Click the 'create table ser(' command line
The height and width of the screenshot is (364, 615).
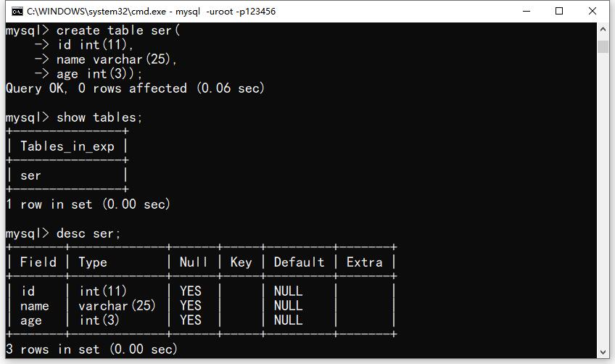93,30
